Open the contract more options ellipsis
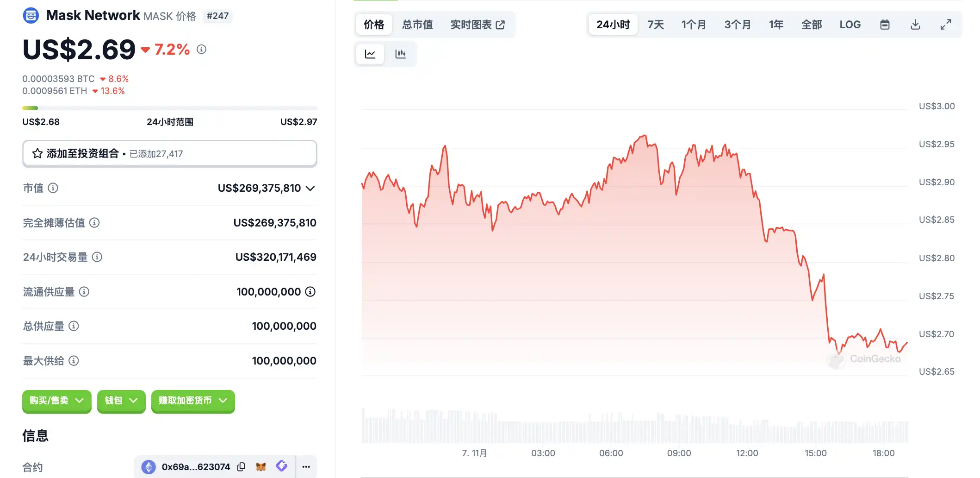Image resolution: width=980 pixels, height=478 pixels. (x=306, y=467)
